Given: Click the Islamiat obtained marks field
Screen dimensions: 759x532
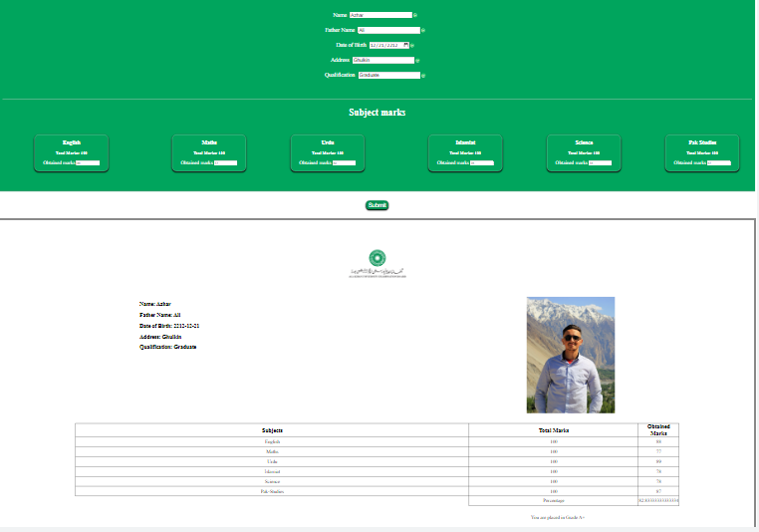Looking at the screenshot, I should [482, 163].
